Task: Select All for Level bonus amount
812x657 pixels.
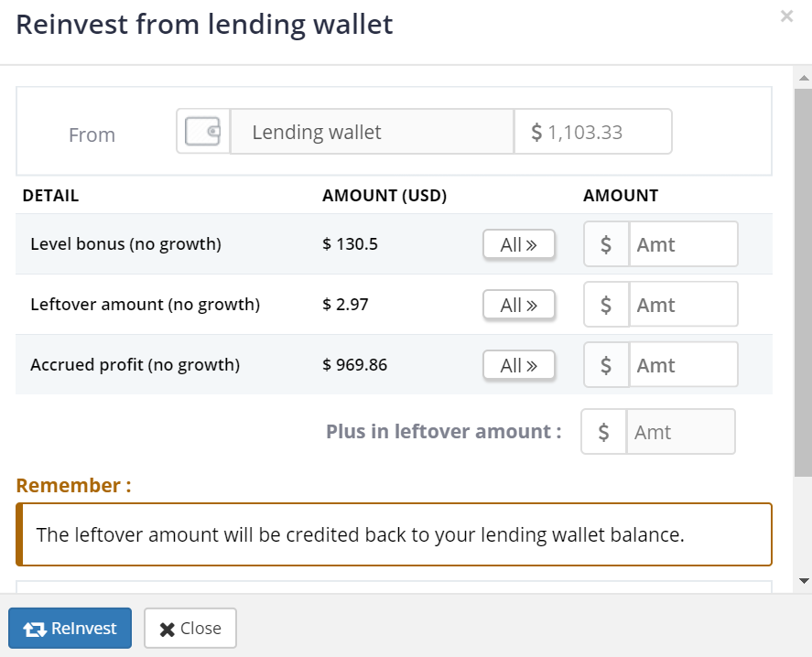Action: click(x=519, y=243)
